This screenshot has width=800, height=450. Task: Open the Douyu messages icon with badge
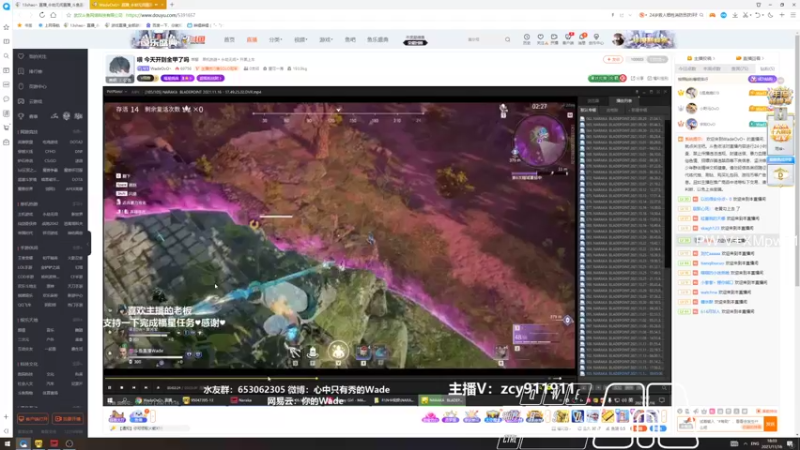click(x=582, y=39)
